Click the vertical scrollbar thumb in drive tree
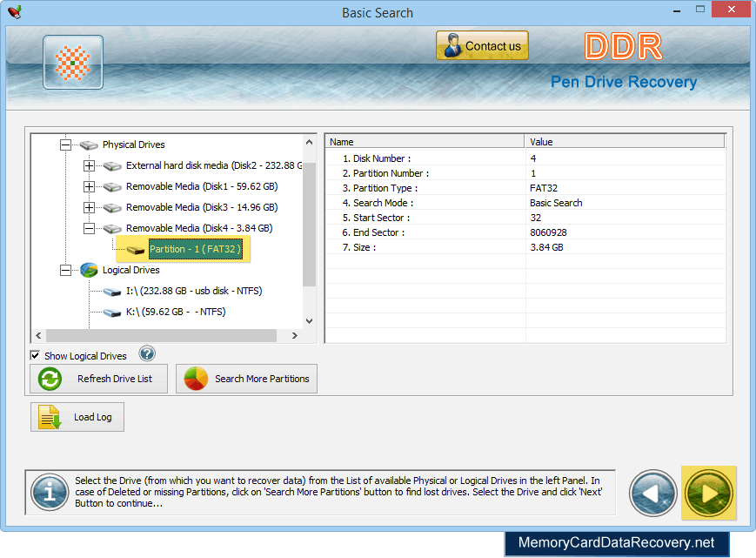Screen dimensions: 756x558 coord(309,225)
